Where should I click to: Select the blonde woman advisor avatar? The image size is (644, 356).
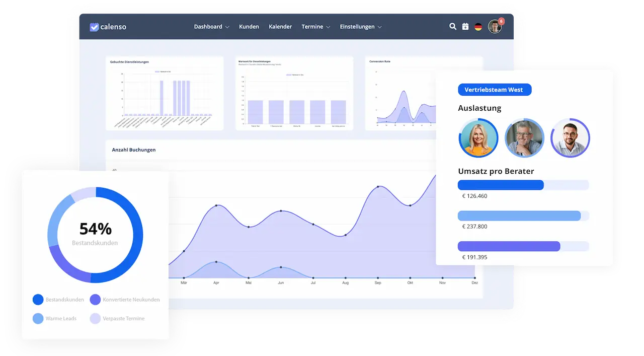[478, 138]
